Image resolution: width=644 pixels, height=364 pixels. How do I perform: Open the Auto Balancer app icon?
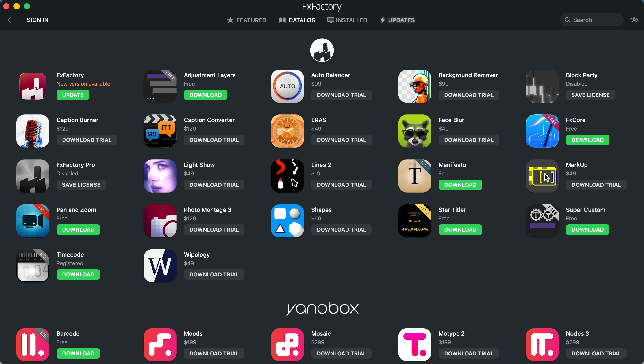tap(287, 86)
